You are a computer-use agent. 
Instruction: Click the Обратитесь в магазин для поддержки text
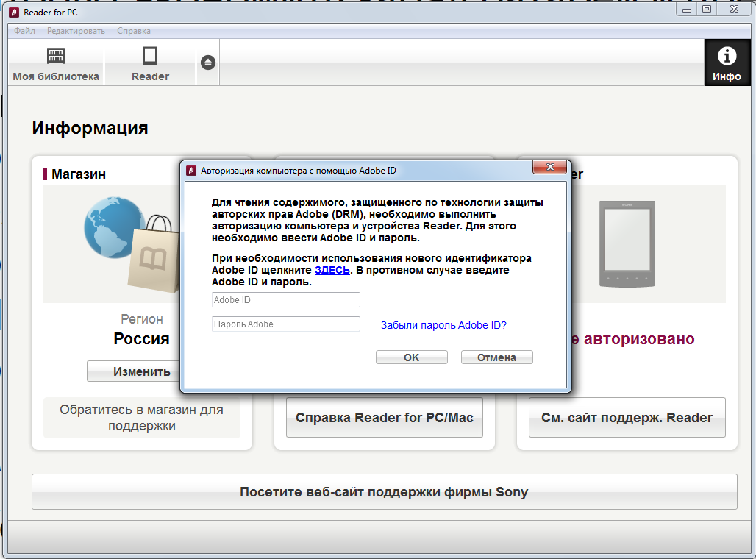coord(142,418)
